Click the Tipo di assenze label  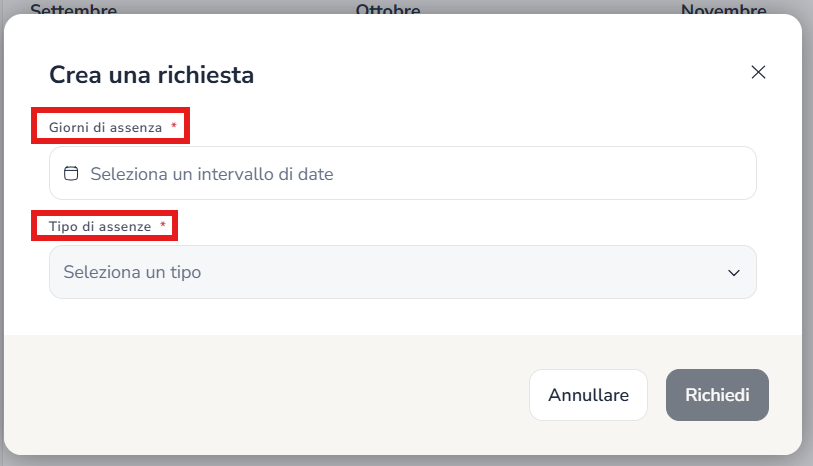point(100,226)
